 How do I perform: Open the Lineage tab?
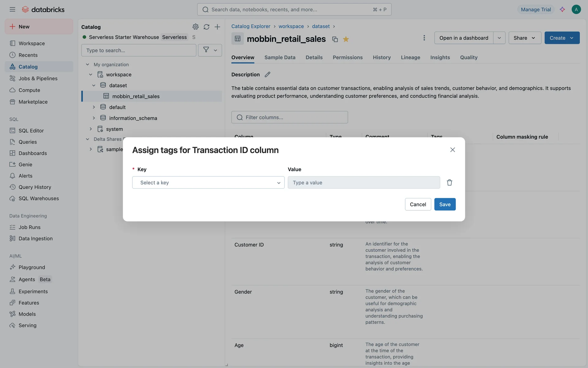[x=410, y=57]
